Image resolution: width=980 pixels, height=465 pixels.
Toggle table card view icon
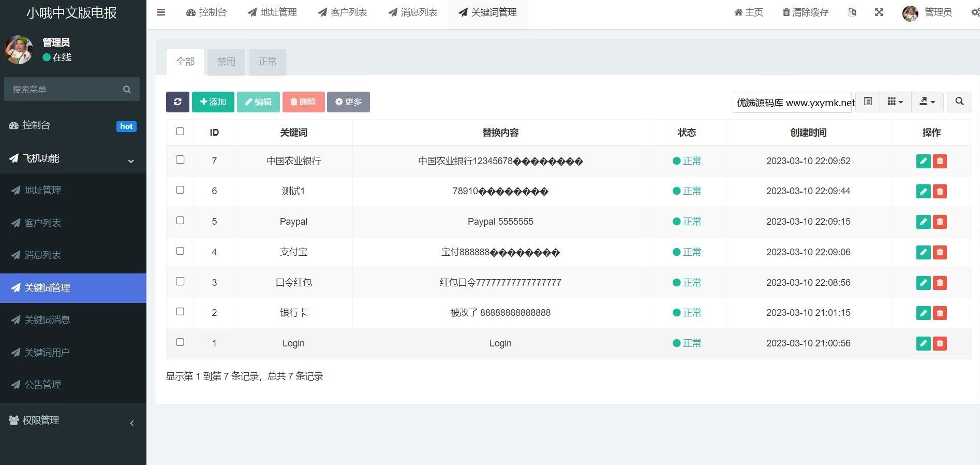[x=868, y=102]
